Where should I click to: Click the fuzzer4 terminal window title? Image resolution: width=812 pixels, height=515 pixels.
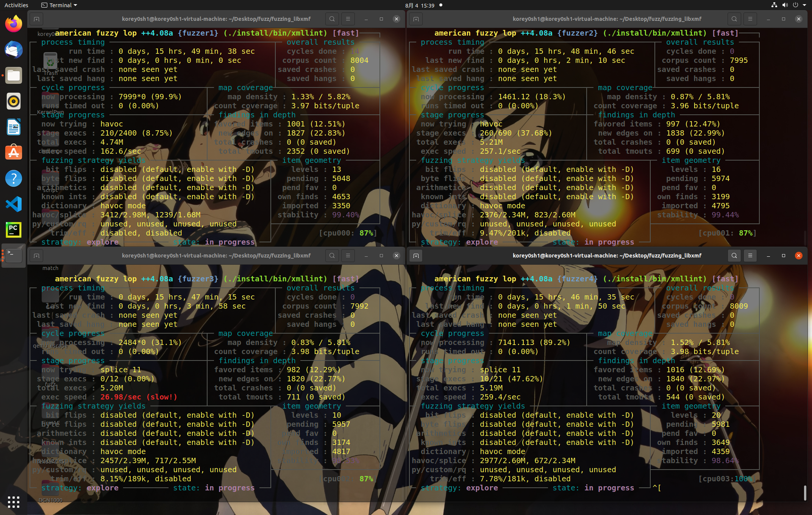click(x=607, y=256)
